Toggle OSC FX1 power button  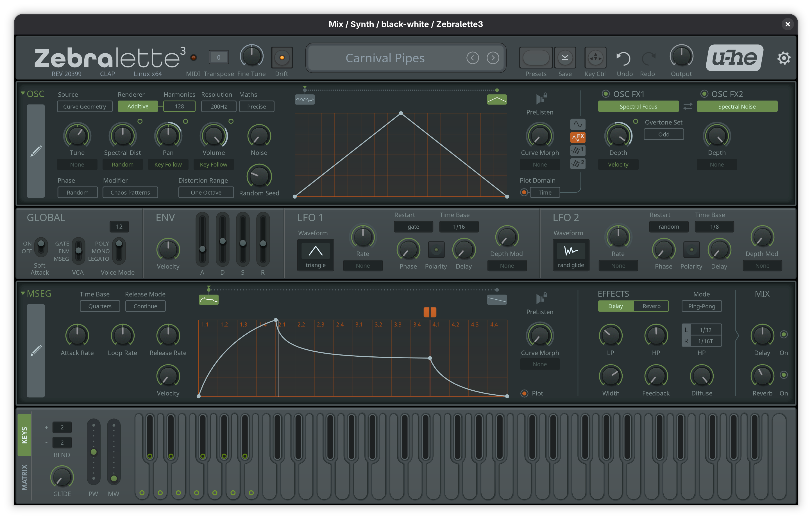605,94
